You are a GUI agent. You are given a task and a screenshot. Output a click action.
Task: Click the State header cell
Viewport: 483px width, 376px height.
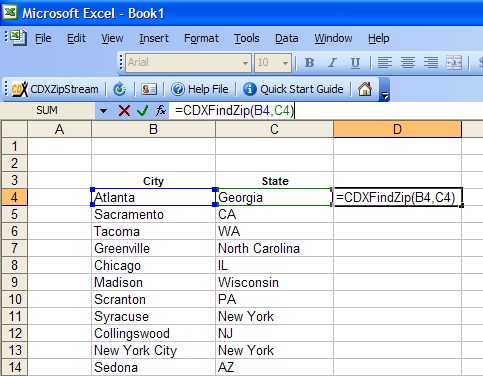click(x=274, y=180)
